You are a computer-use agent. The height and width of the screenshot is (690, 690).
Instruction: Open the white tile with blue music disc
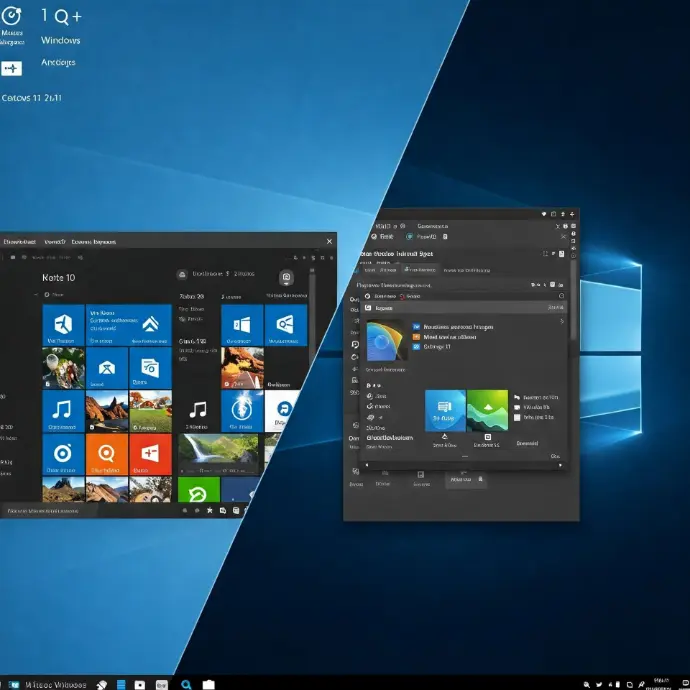(282, 411)
